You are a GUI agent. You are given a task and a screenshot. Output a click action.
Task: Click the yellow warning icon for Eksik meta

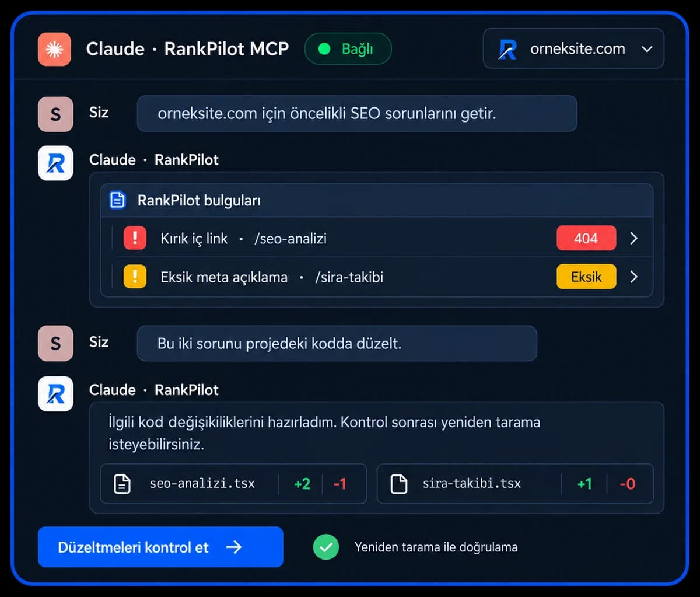[x=135, y=277]
